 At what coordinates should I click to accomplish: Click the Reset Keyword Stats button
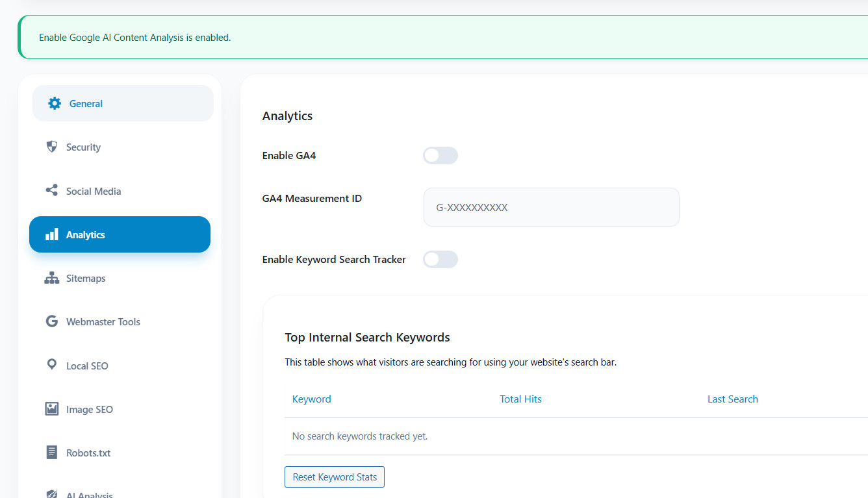pyautogui.click(x=334, y=477)
